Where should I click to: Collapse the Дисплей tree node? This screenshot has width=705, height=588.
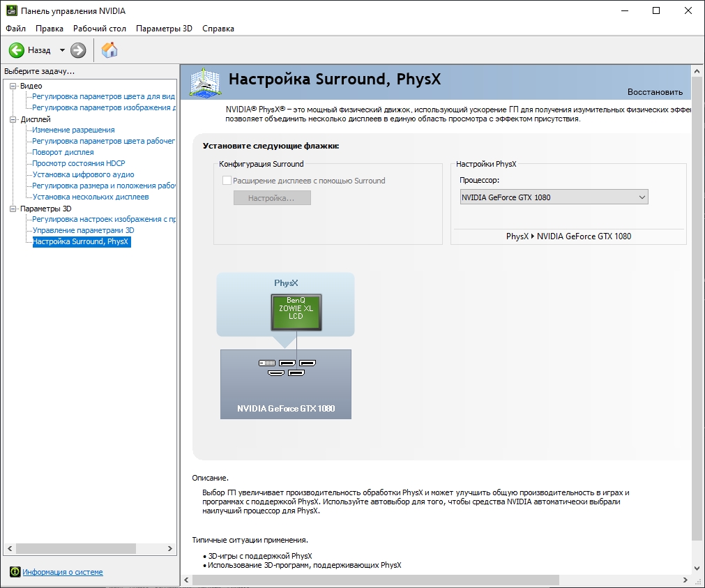[x=13, y=119]
